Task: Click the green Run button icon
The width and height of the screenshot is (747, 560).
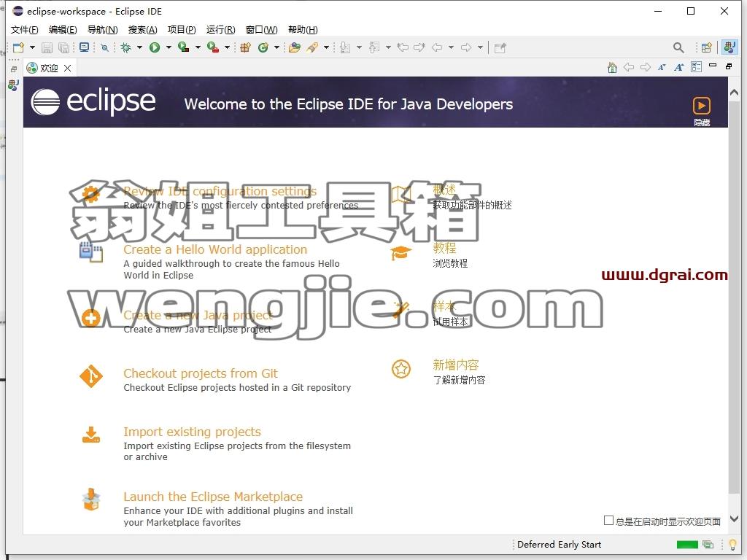Action: [155, 47]
